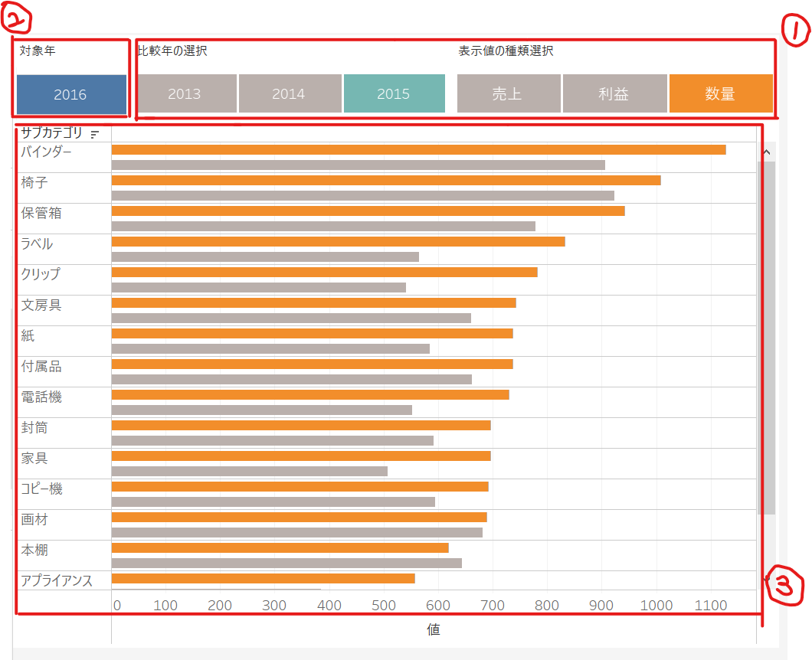This screenshot has height=660, width=812.
Task: Click the orange bar for 保管箱
Action: (368, 211)
